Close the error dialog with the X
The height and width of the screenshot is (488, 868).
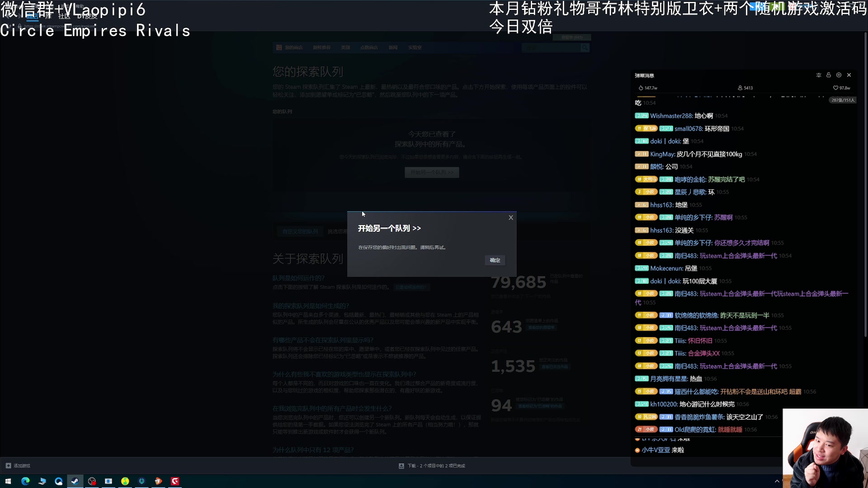coord(511,218)
